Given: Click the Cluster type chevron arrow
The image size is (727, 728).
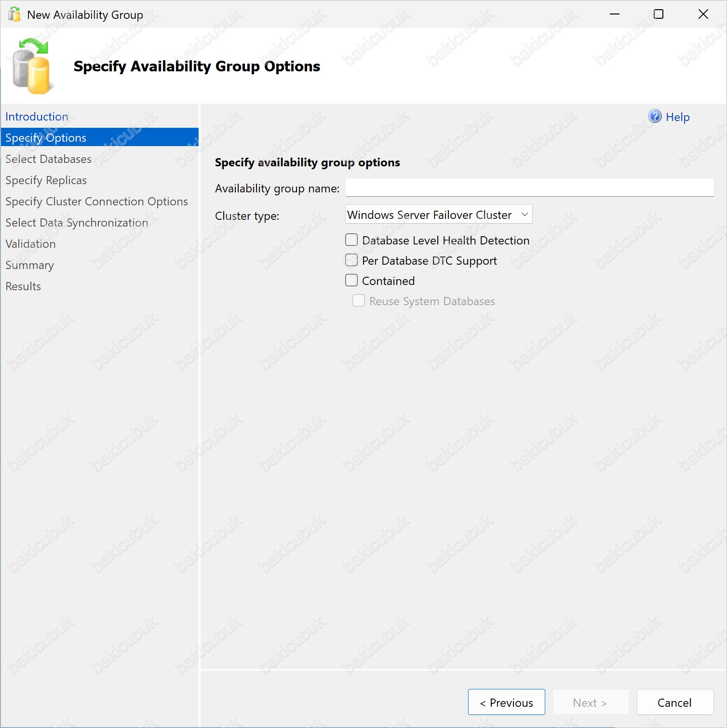Looking at the screenshot, I should click(525, 215).
